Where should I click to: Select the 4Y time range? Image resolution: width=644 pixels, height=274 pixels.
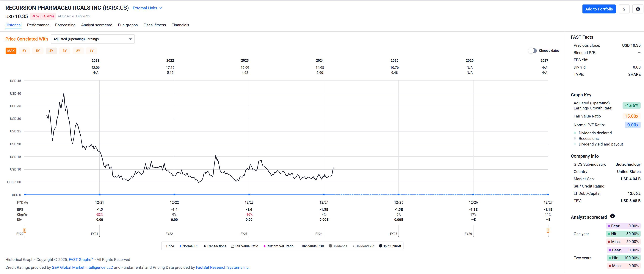tap(51, 51)
